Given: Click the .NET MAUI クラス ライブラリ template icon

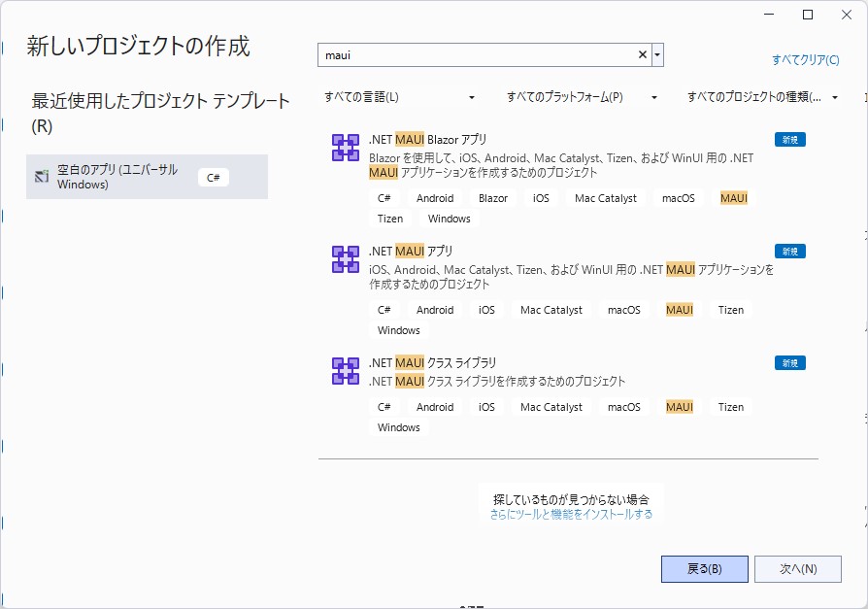Looking at the screenshot, I should (x=344, y=370).
